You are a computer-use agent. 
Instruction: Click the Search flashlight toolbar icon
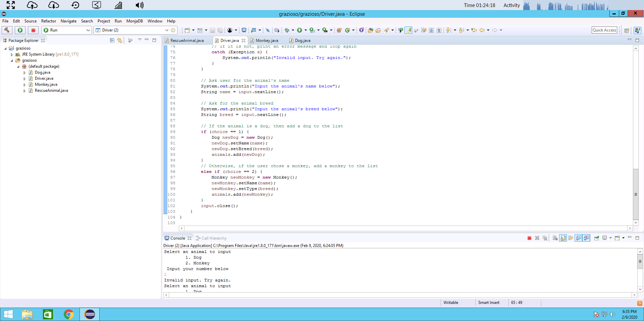click(x=387, y=30)
